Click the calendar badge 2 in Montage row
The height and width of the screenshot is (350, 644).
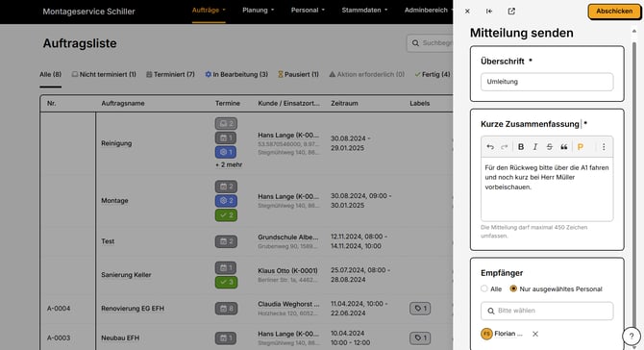[226, 187]
